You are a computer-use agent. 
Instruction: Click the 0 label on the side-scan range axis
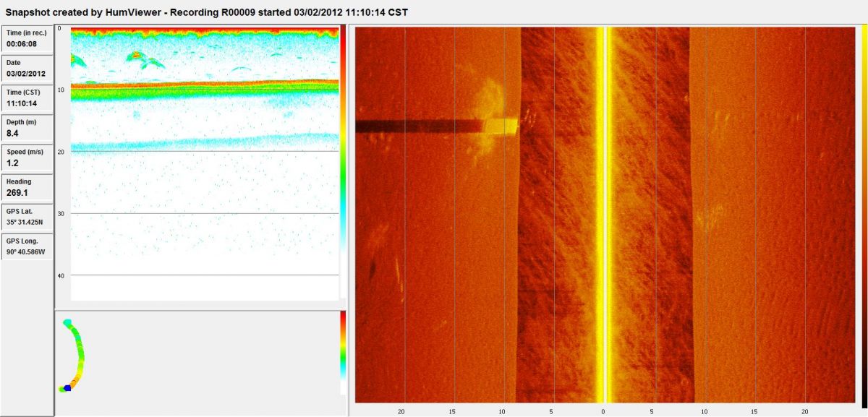tap(603, 411)
